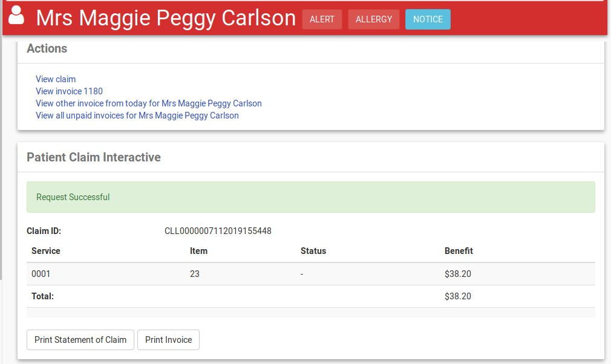The height and width of the screenshot is (364, 611).
Task: Open View invoice 1180 link
Action: click(x=70, y=91)
